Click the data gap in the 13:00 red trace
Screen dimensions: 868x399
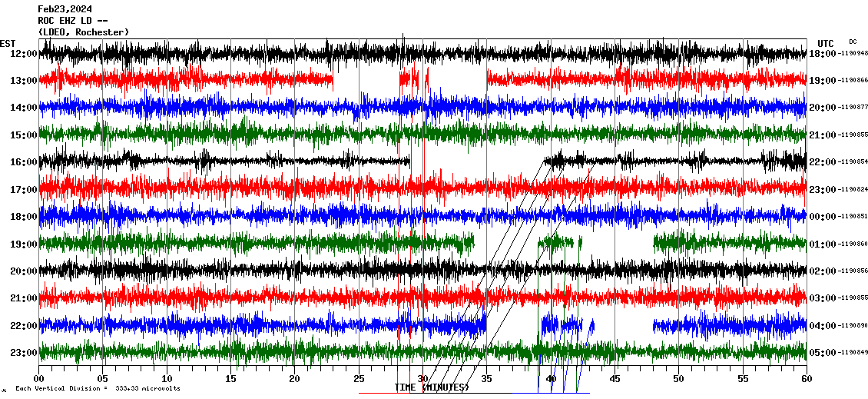pos(366,79)
